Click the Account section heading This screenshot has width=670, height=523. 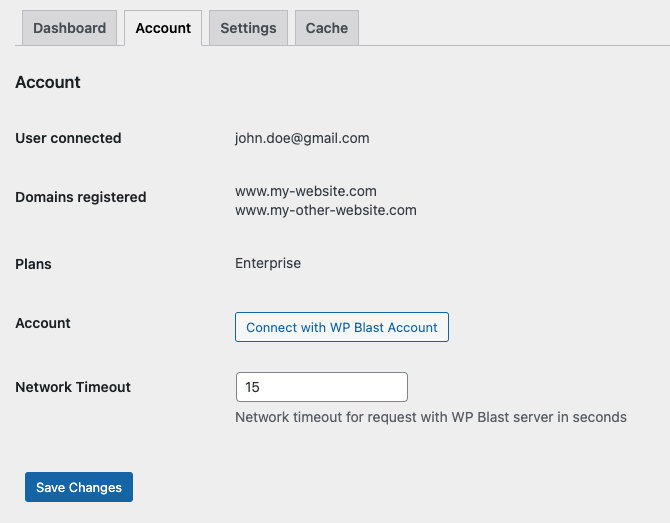coord(48,82)
